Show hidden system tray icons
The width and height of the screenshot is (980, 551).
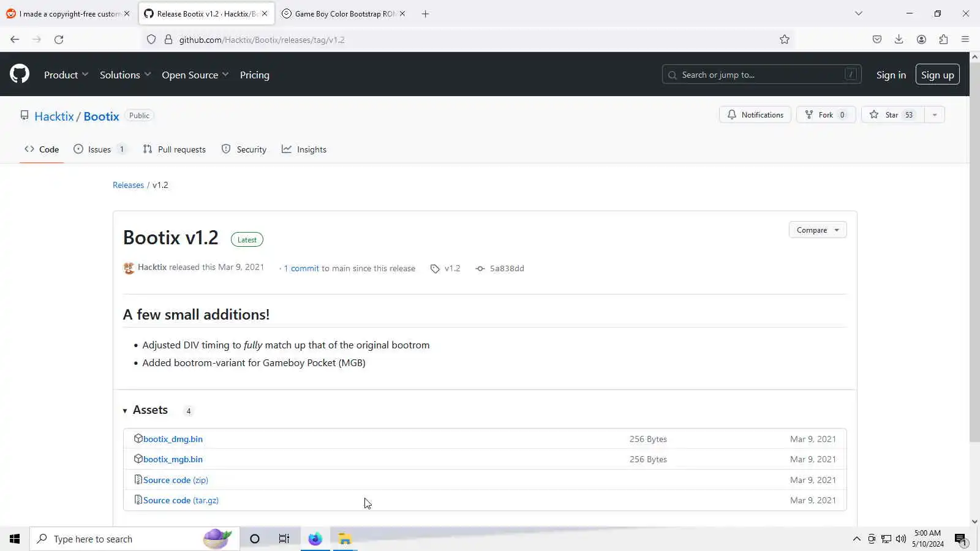(x=856, y=539)
